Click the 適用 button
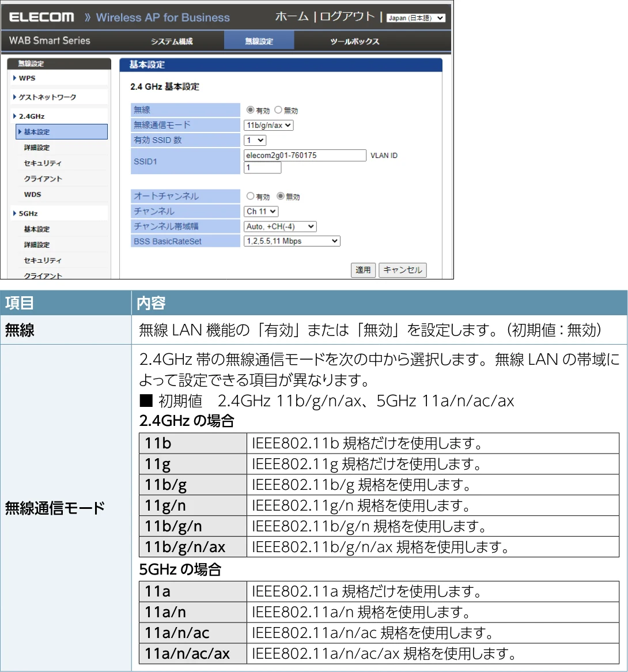This screenshot has height=672, width=628. click(364, 270)
